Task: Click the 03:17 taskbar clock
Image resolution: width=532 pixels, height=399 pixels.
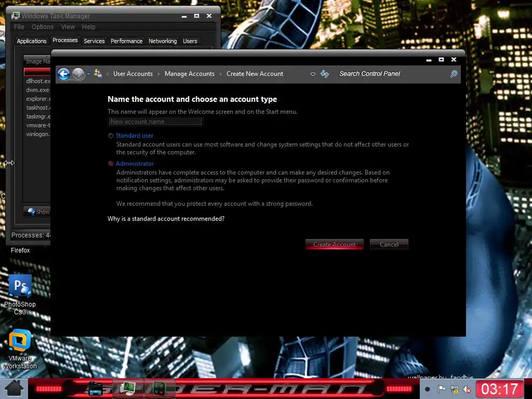Action: [x=499, y=389]
